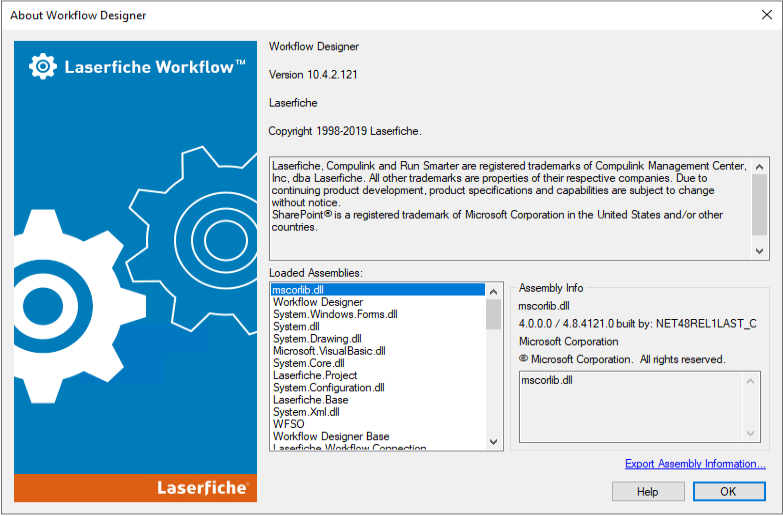Screen dimensions: 783x516
Task: Select WFSO assembly entry
Action: (378, 424)
